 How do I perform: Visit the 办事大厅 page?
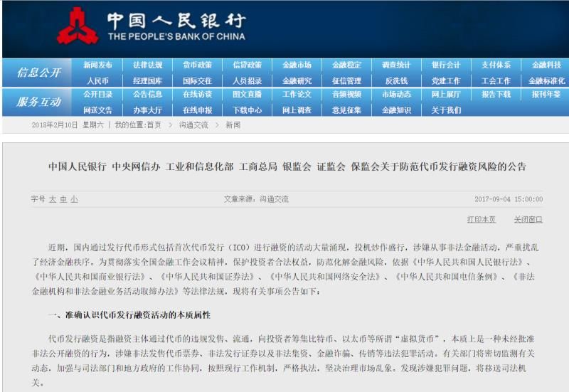tap(147, 110)
